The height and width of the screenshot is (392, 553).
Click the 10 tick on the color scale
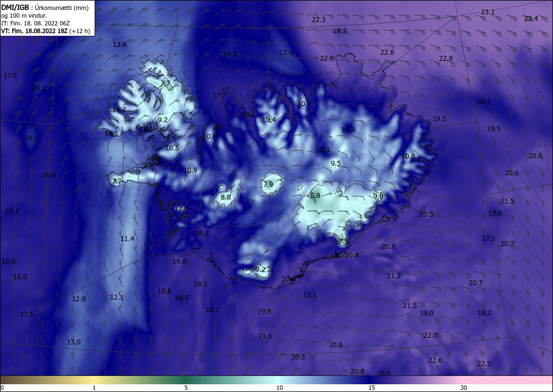tap(279, 388)
